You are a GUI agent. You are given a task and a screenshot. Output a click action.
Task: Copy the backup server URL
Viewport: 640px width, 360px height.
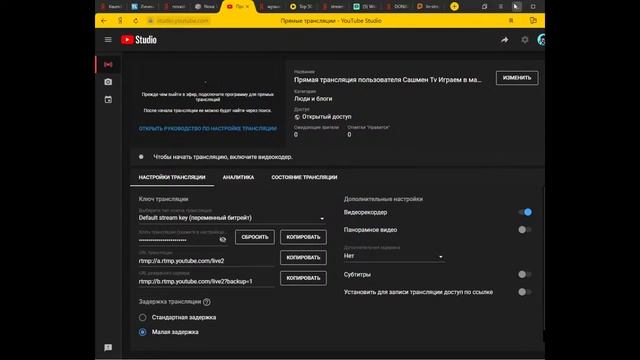pos(303,278)
